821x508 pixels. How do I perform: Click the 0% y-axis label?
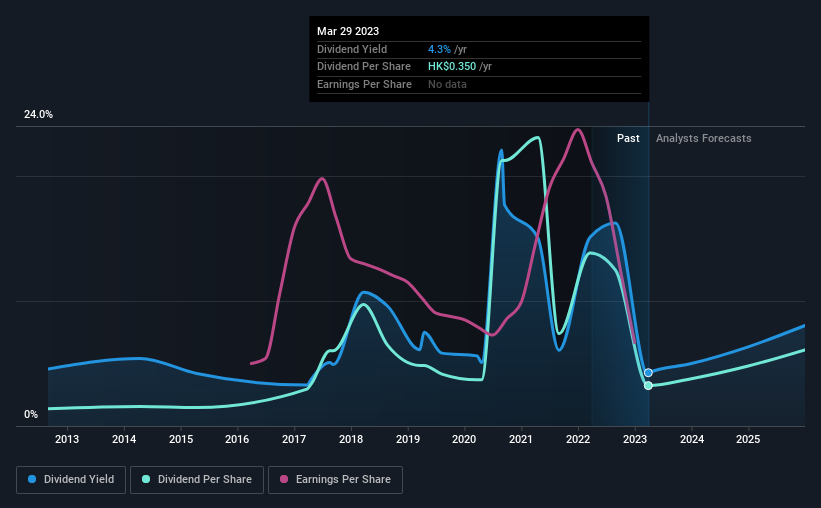point(31,414)
